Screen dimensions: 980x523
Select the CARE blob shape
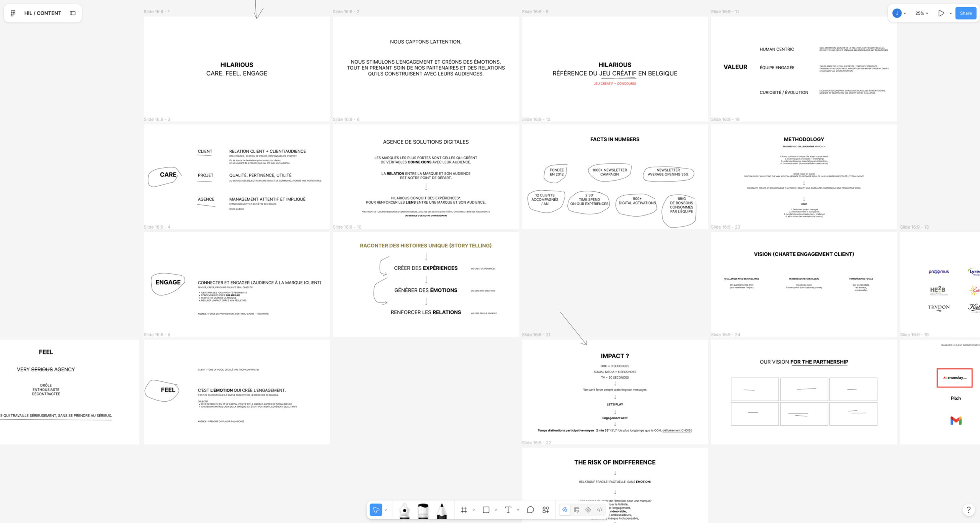tap(164, 177)
